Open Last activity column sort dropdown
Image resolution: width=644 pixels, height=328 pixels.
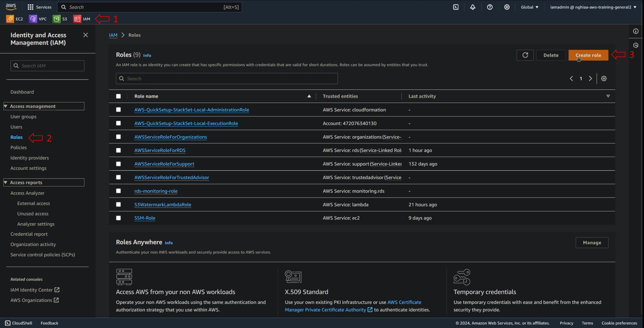[x=608, y=96]
